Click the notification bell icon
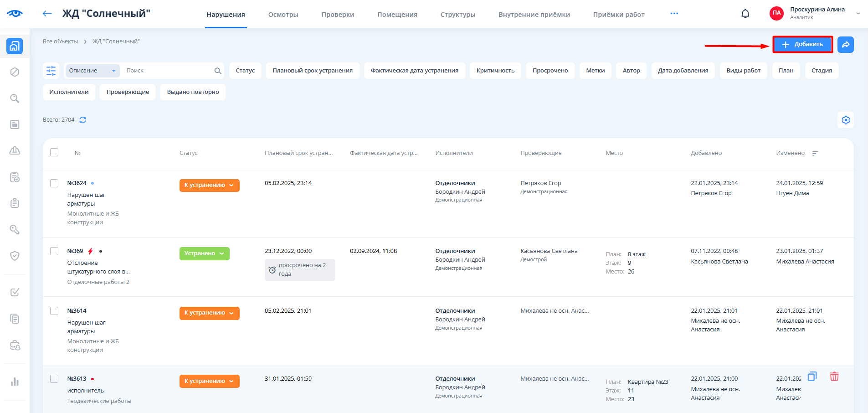868x413 pixels. [x=745, y=14]
